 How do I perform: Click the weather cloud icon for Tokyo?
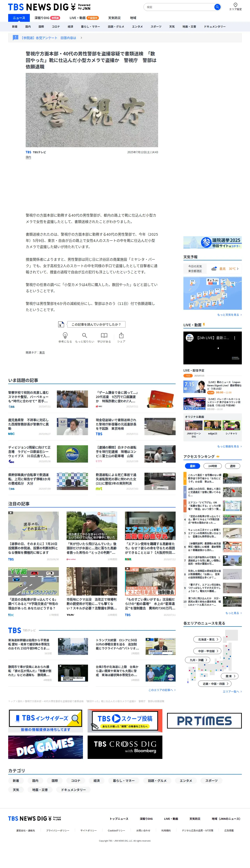coord(214,269)
